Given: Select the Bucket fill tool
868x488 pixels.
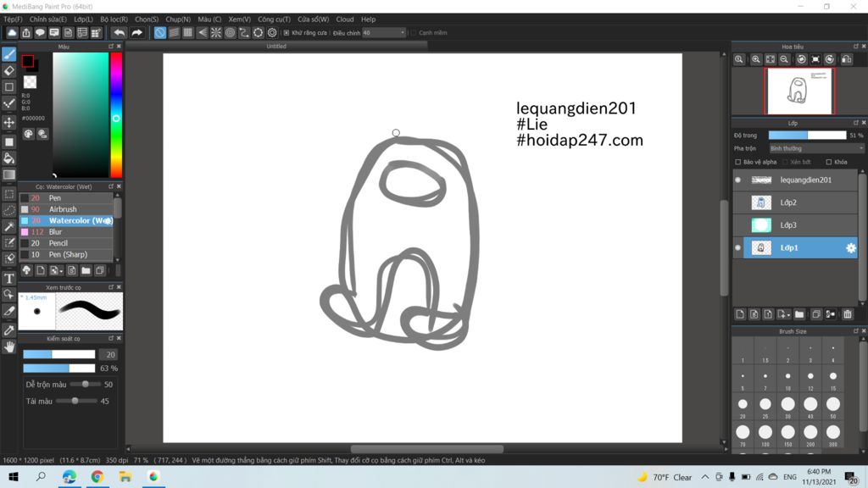Looking at the screenshot, I should (x=8, y=158).
